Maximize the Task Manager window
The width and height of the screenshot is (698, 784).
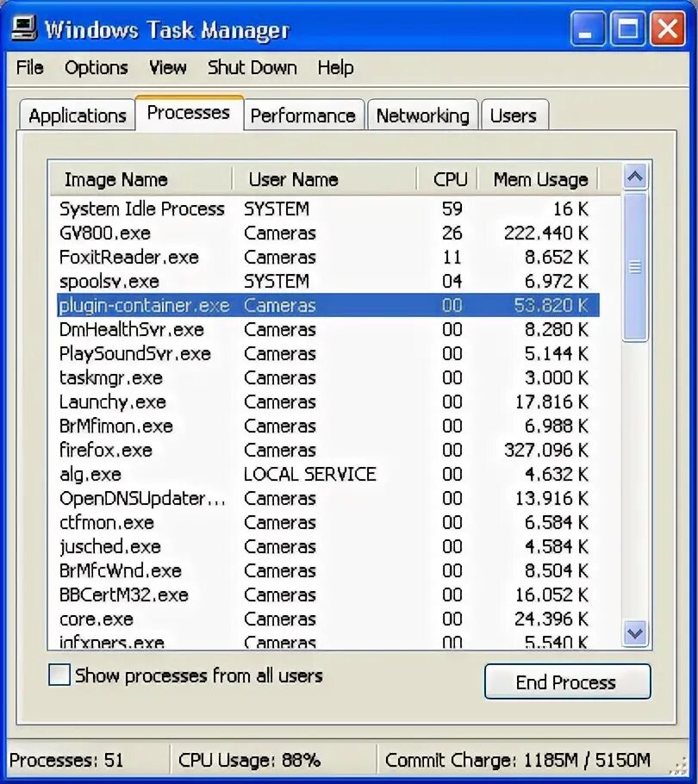627,29
